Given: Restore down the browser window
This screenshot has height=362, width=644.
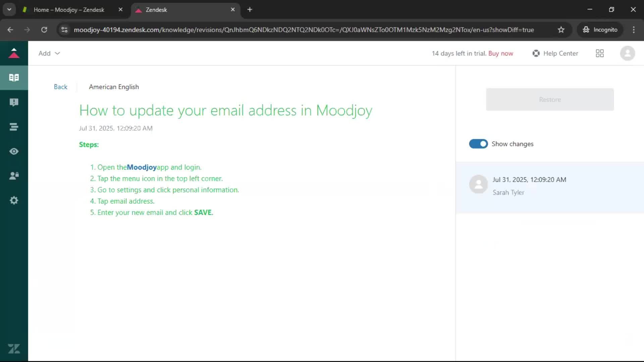Looking at the screenshot, I should (x=611, y=9).
